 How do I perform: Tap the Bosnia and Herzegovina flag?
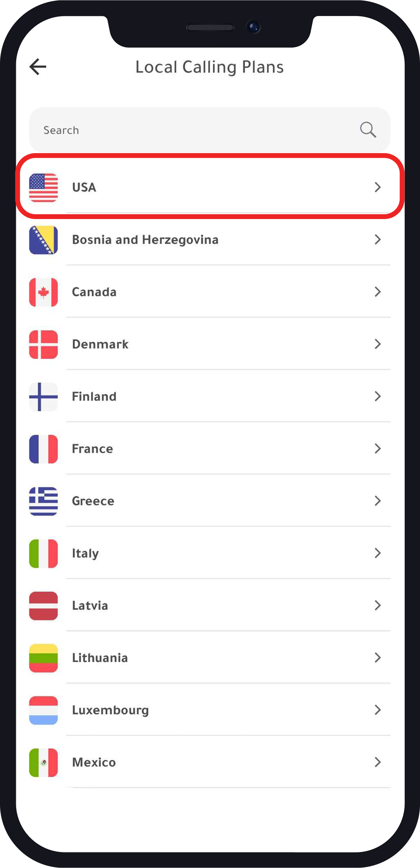(x=43, y=240)
